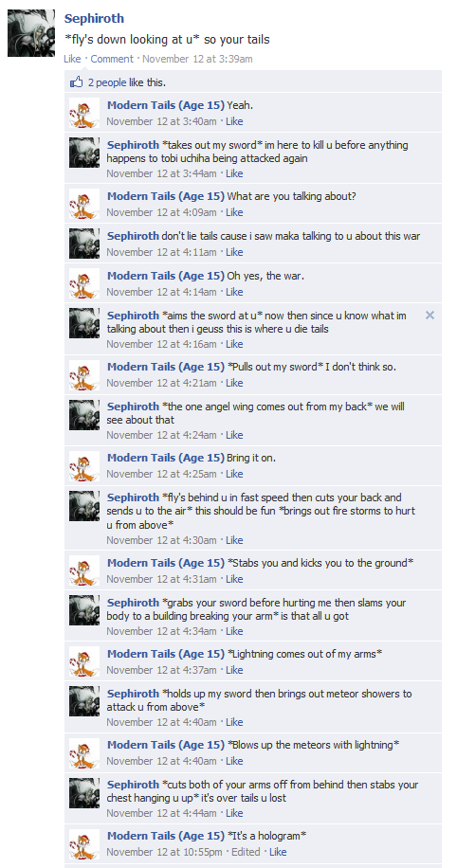
Task: Open the November 12 at 3:39am timestamp
Action: pyautogui.click(x=198, y=59)
